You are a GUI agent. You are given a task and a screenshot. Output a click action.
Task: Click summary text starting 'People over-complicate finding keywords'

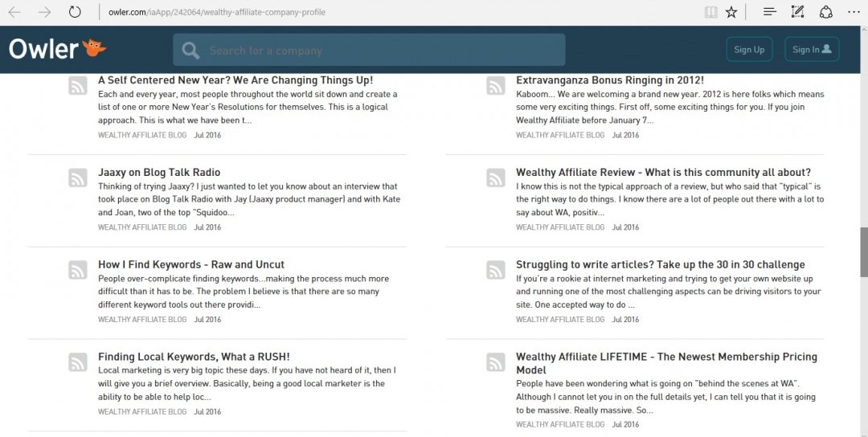click(x=244, y=292)
